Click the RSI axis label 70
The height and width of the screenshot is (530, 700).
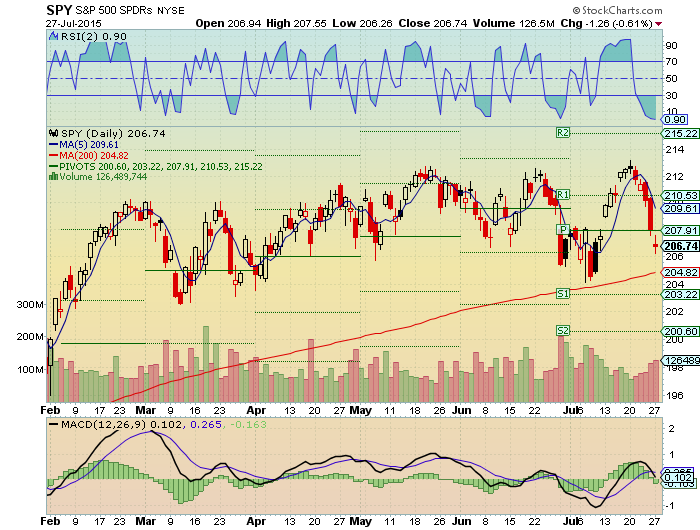click(671, 62)
